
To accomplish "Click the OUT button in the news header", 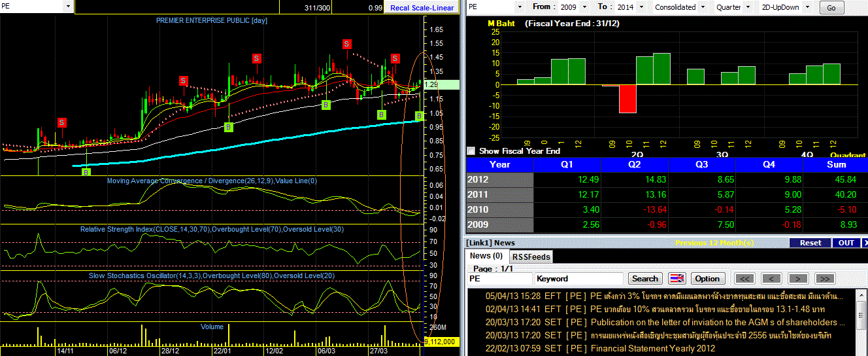I will pyautogui.click(x=846, y=242).
